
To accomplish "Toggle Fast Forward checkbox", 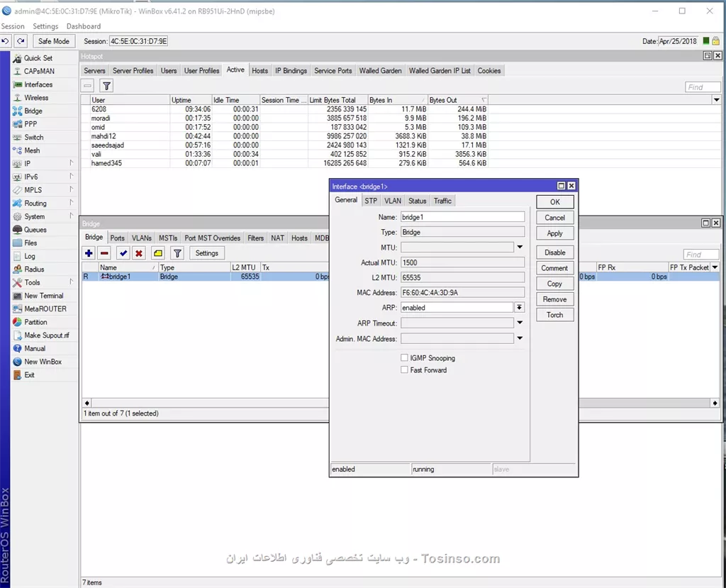I will [404, 370].
